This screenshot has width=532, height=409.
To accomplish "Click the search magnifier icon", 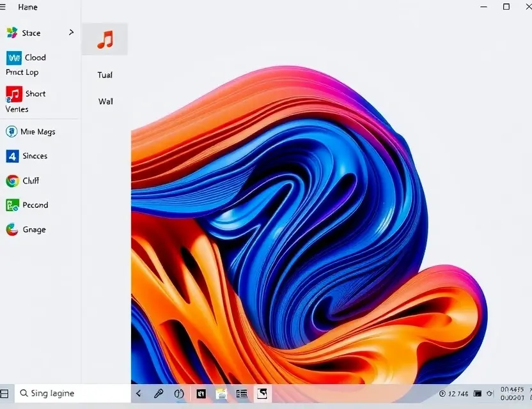I will click(24, 394).
